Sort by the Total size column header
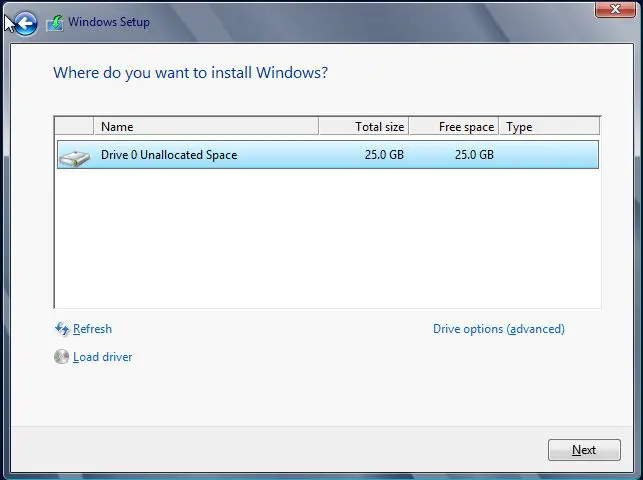Screen dimensions: 643x480 click(x=364, y=127)
